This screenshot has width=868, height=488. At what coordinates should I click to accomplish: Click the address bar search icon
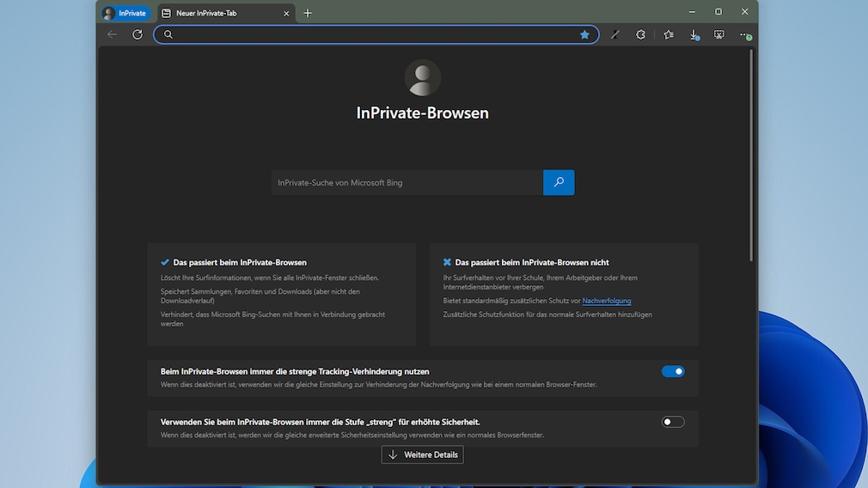click(x=168, y=34)
